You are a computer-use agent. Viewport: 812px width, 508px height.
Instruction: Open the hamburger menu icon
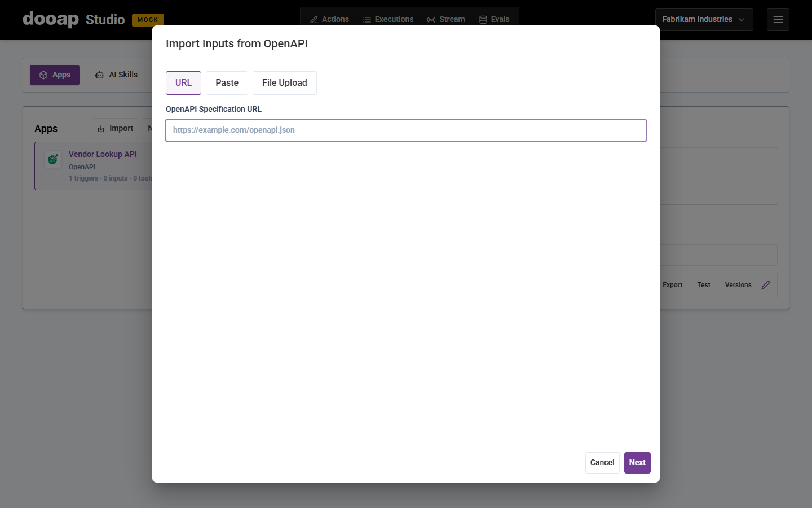[x=778, y=20]
